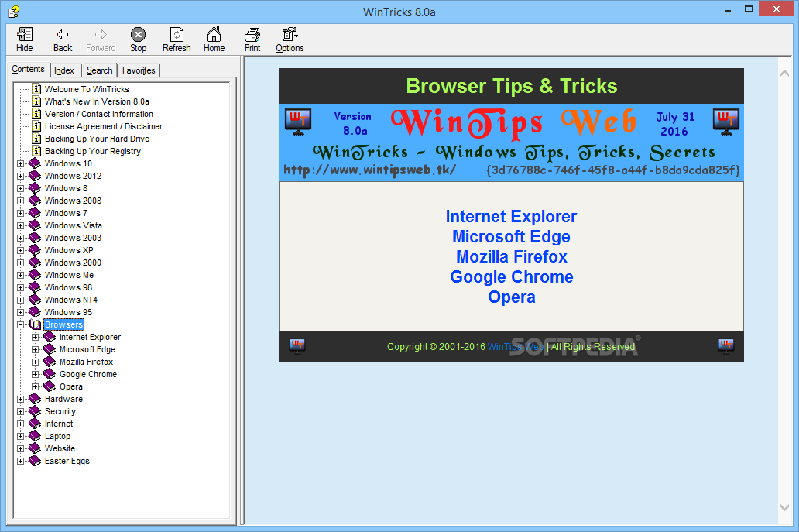
Task: Click the Opera book icon in tree
Action: coord(50,386)
